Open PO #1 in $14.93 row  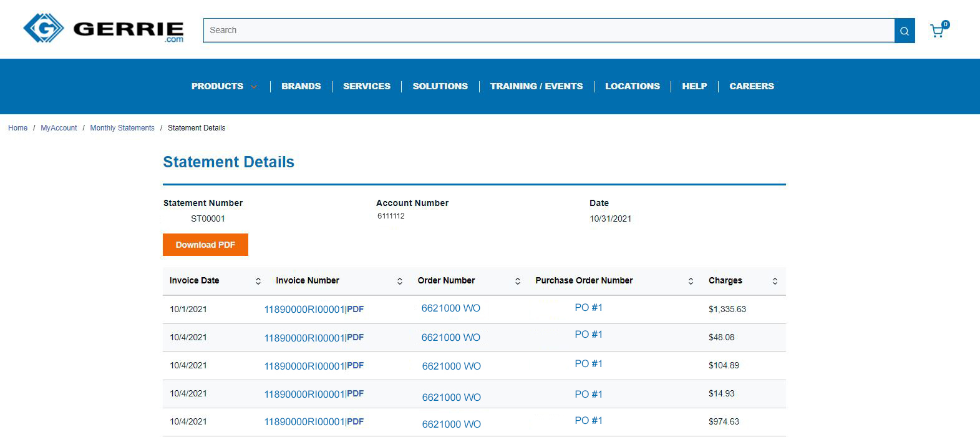(589, 395)
